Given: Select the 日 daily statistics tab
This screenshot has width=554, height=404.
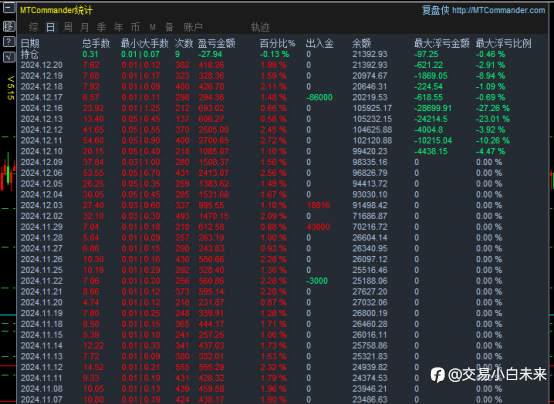Looking at the screenshot, I should coord(51,27).
